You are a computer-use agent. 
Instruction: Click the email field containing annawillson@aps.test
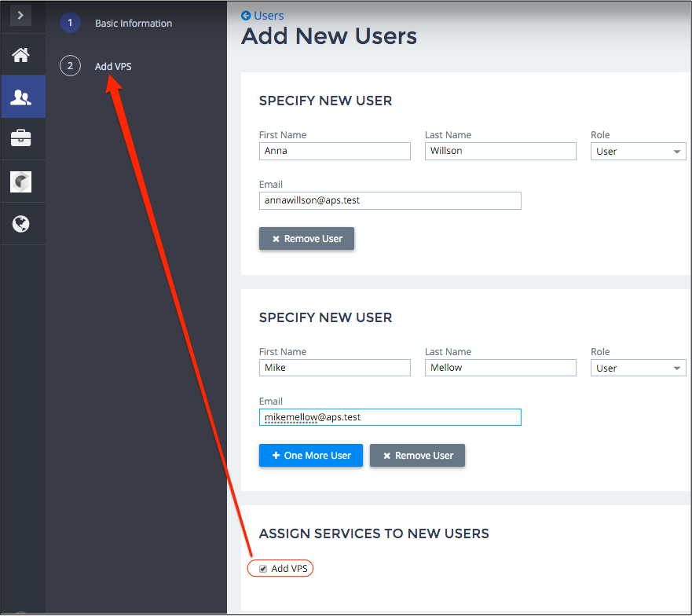[x=390, y=200]
